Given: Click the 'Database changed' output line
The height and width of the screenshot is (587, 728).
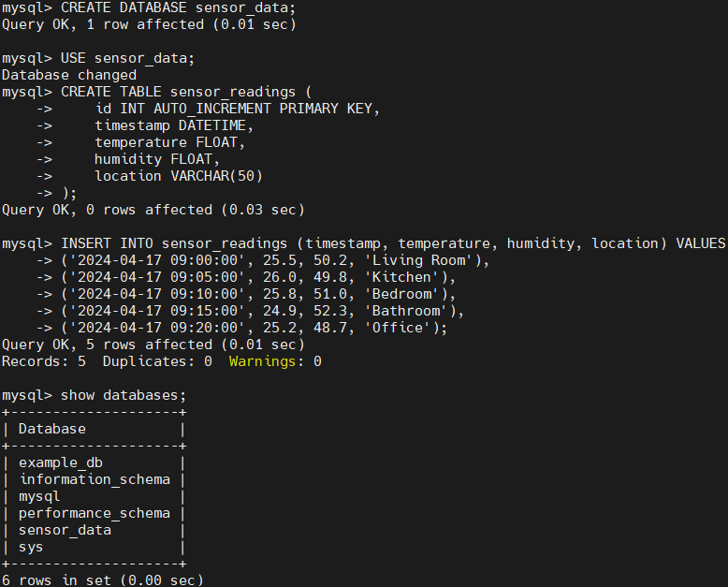Looking at the screenshot, I should click(69, 75).
